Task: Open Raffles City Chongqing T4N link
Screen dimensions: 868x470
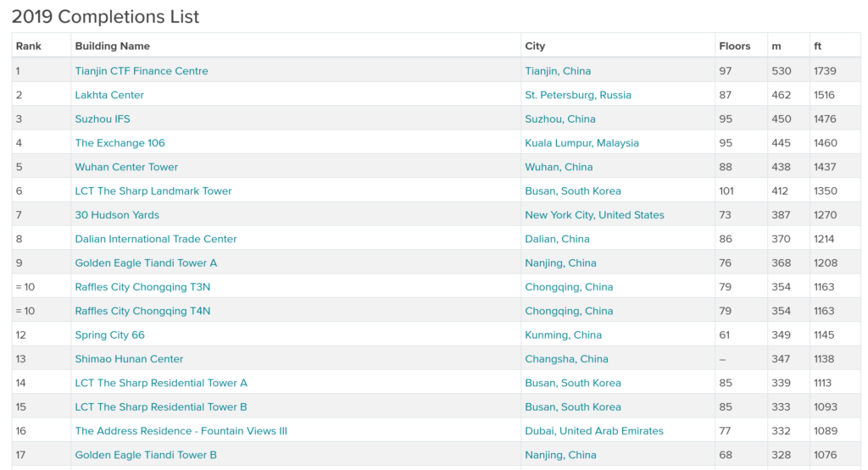Action: tap(142, 311)
